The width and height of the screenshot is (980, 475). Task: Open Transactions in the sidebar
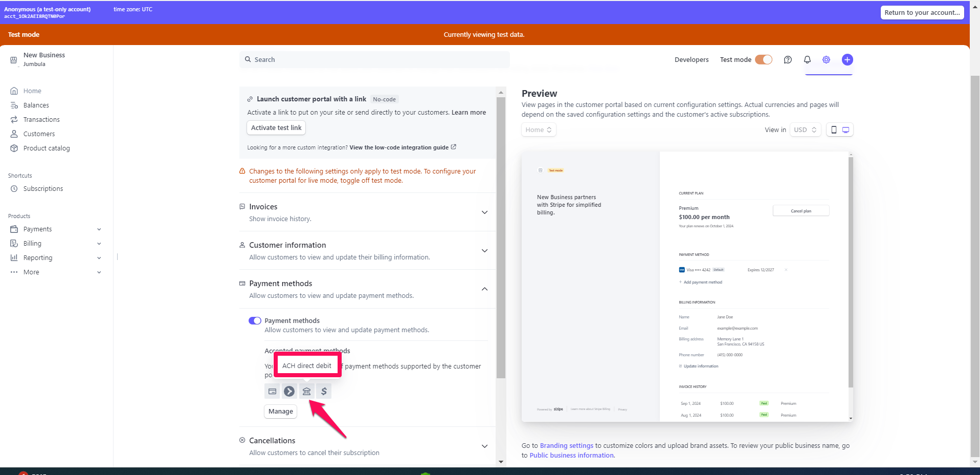point(41,119)
